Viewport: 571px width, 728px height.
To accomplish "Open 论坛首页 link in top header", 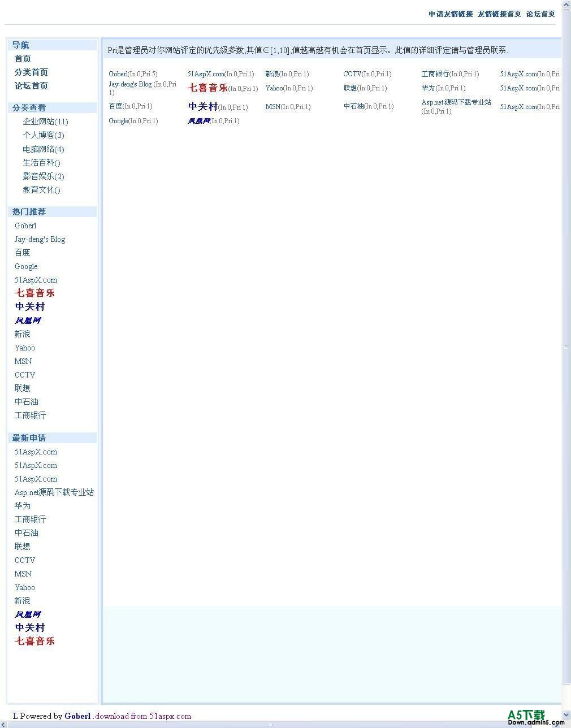I will click(540, 14).
